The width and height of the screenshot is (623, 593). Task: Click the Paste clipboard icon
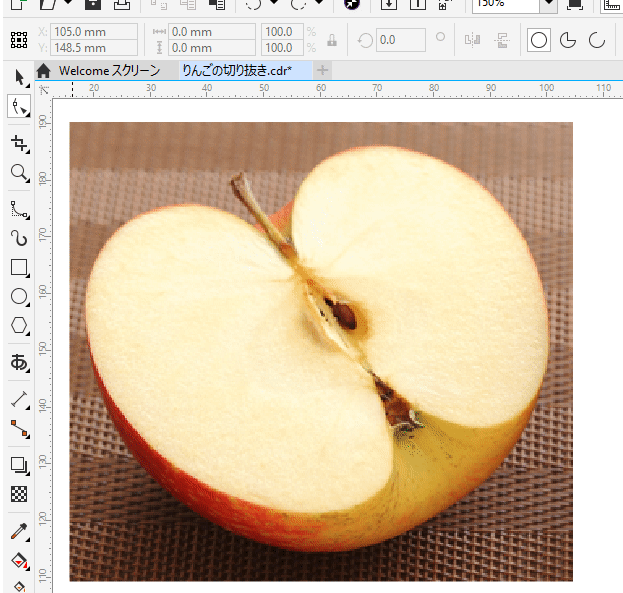(217, 4)
